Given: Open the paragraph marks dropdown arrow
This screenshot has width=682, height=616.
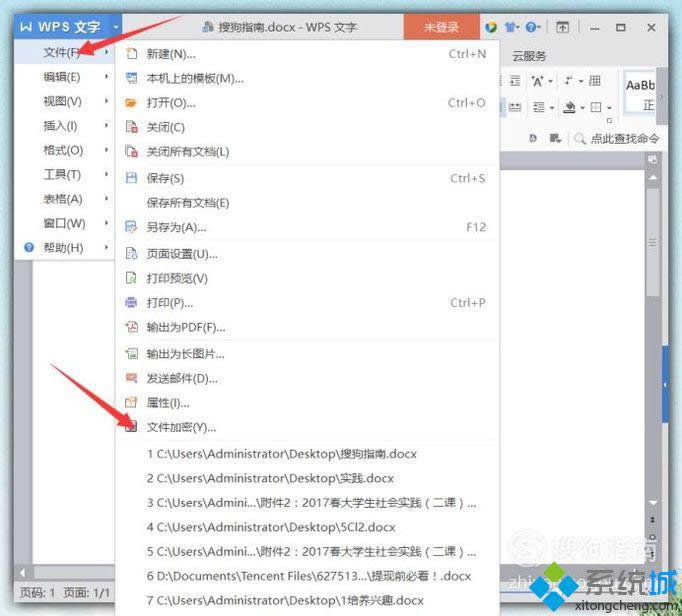Looking at the screenshot, I should point(581,81).
